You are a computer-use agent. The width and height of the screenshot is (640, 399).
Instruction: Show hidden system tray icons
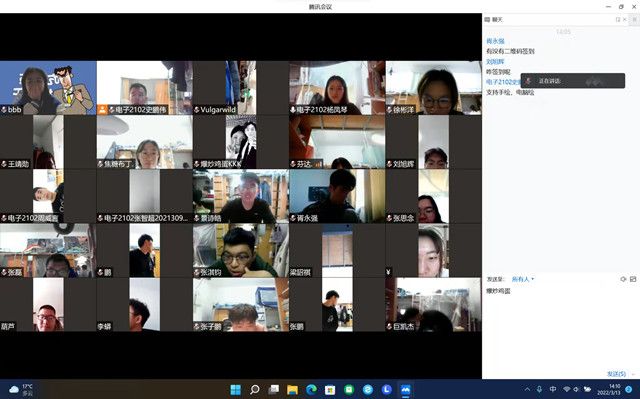pyautogui.click(x=527, y=389)
